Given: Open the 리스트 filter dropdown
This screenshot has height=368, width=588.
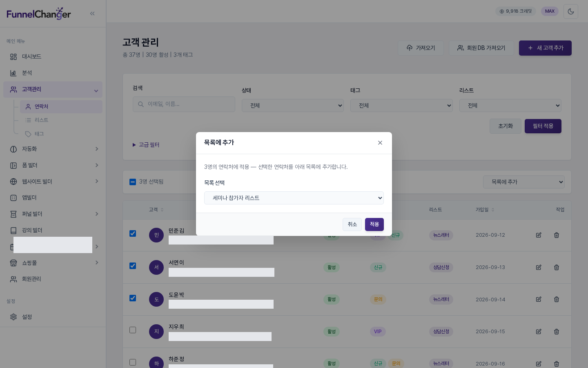Looking at the screenshot, I should tap(510, 105).
